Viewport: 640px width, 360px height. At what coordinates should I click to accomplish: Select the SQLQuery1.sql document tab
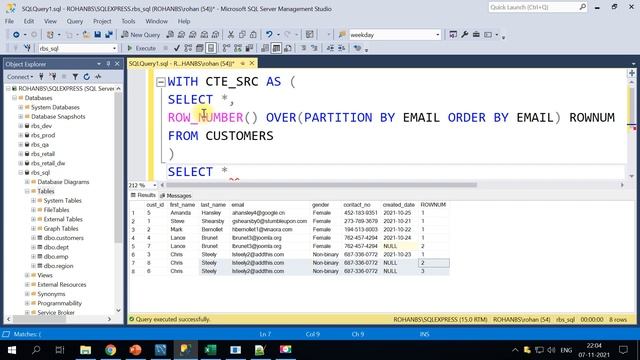click(x=182, y=63)
